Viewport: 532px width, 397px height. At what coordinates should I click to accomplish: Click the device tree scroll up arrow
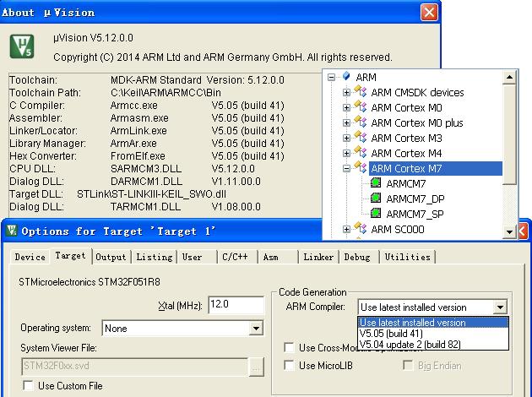(x=509, y=78)
